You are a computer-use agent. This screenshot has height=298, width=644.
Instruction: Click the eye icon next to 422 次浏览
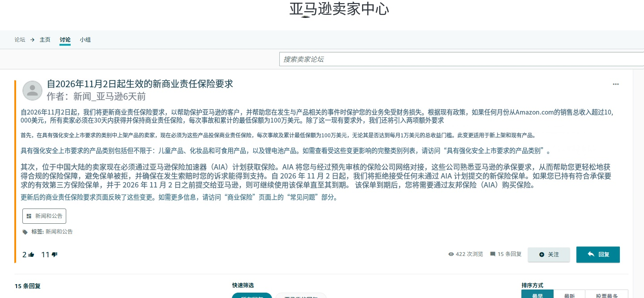pyautogui.click(x=451, y=254)
